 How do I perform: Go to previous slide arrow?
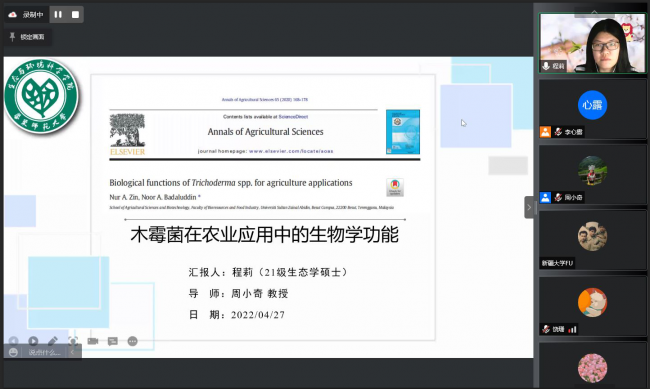14,341
